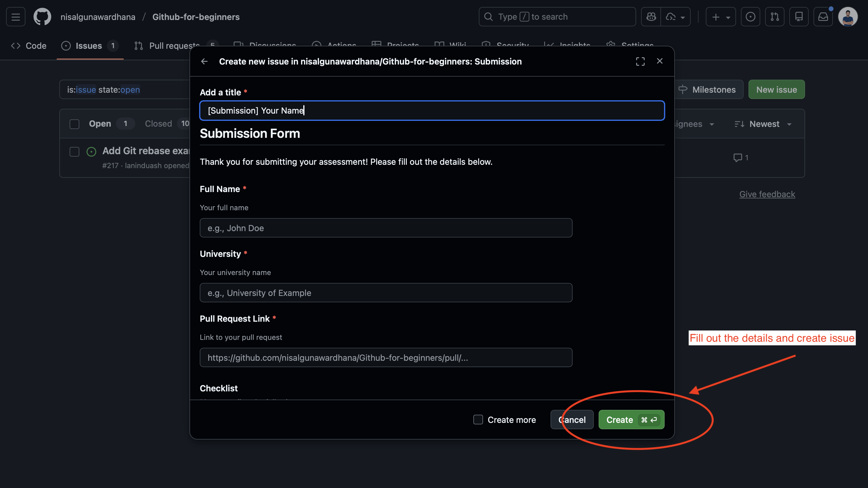This screenshot has width=868, height=488.
Task: Switch to the Code tab
Action: [29, 45]
